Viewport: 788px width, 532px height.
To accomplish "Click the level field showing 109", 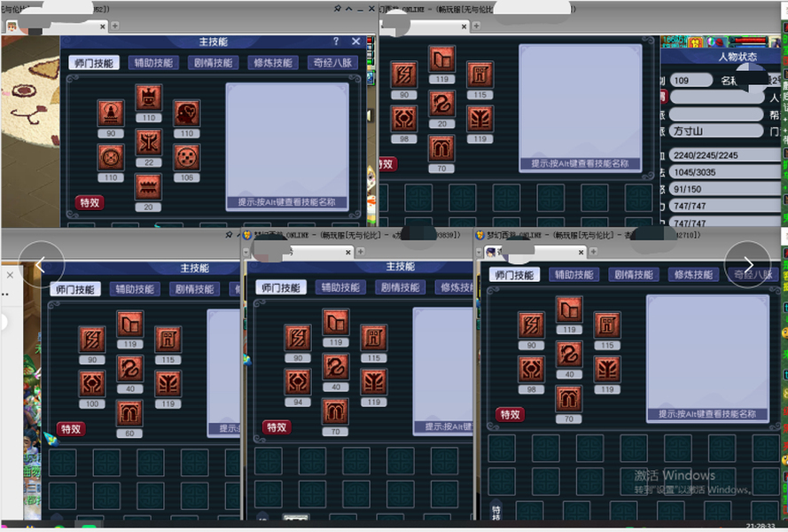I will point(691,81).
